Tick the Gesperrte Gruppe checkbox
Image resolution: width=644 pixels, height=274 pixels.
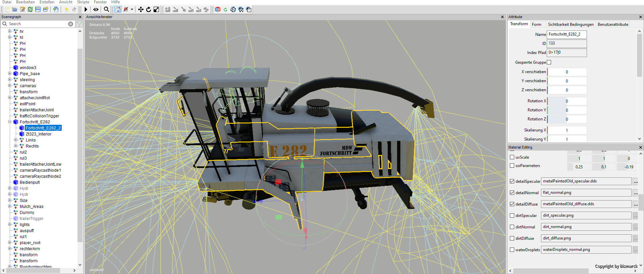click(549, 62)
